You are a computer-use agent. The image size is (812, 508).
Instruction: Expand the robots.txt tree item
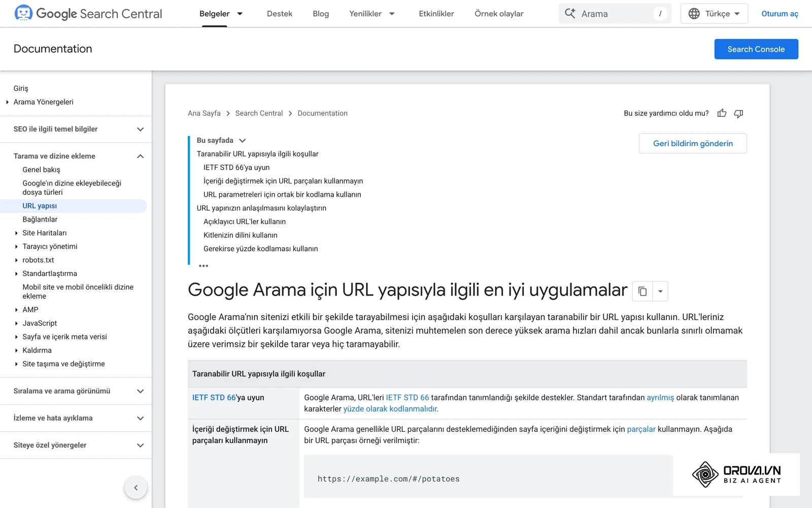(16, 260)
